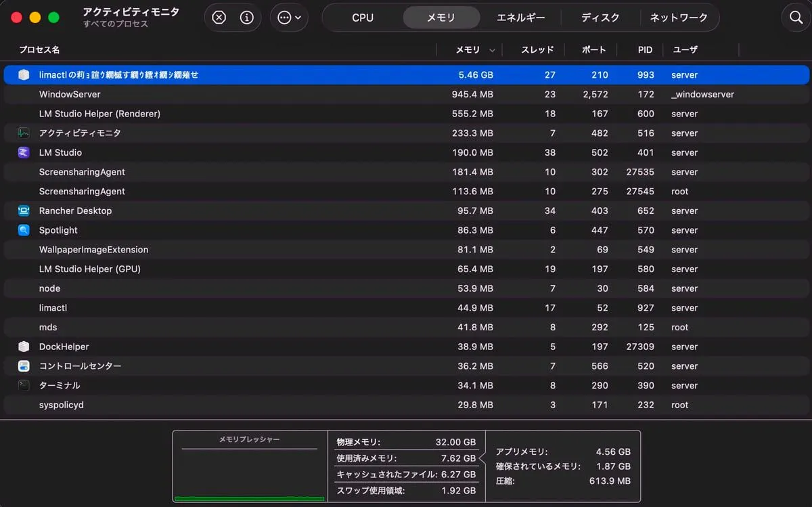Click the stop process (X) toolbar icon
This screenshot has height=507, width=812.
(219, 18)
